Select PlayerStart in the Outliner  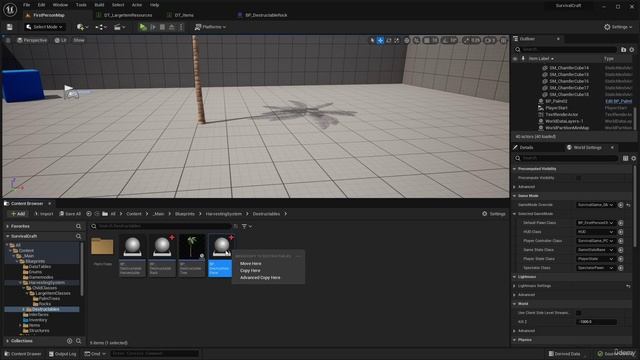556,108
